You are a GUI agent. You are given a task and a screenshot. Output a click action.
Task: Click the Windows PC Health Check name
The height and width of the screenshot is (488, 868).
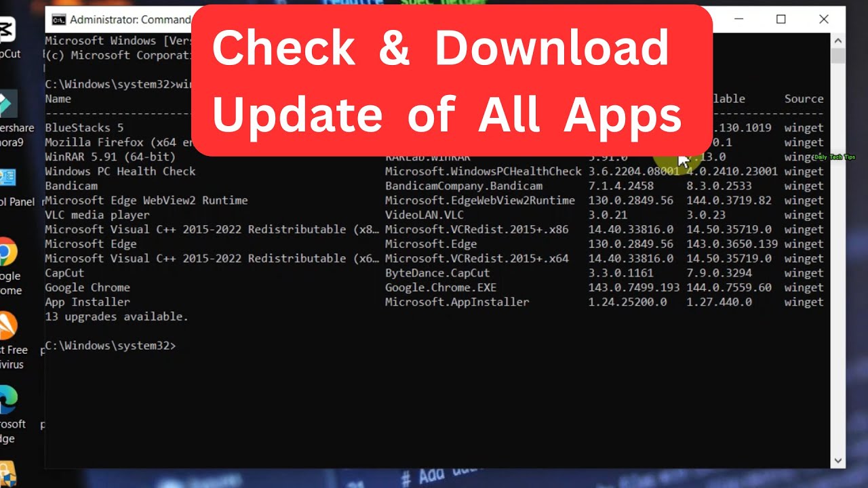[120, 171]
